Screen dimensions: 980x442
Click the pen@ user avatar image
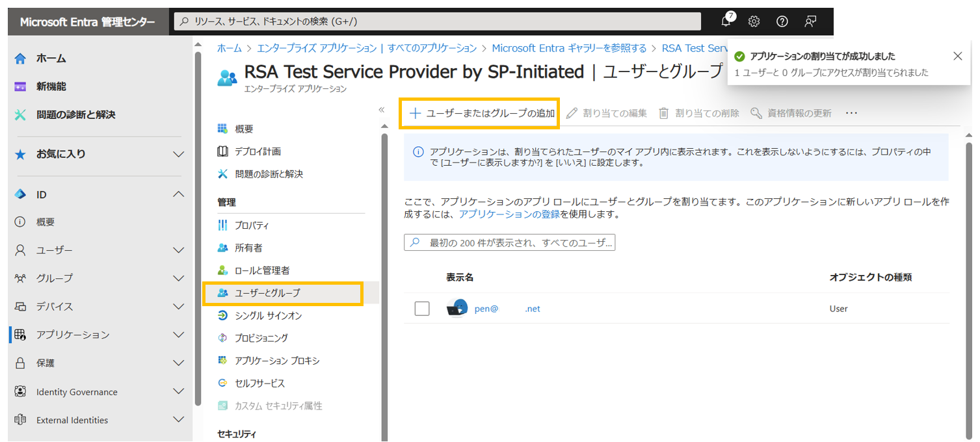pos(457,308)
